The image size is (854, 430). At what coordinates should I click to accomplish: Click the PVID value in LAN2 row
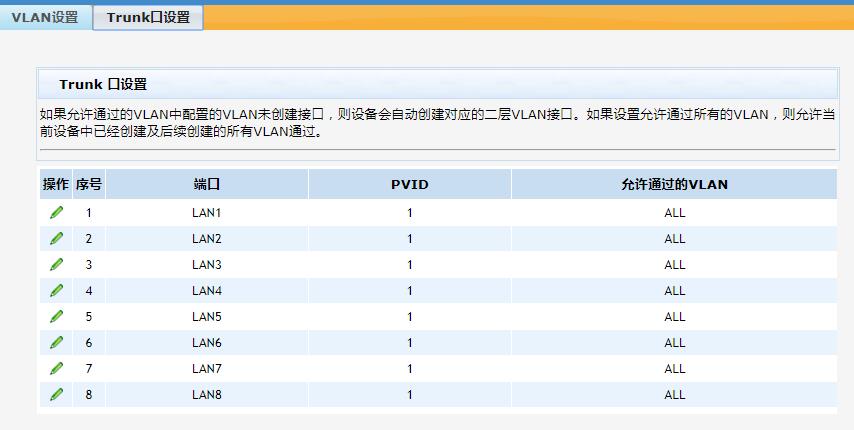pos(410,239)
